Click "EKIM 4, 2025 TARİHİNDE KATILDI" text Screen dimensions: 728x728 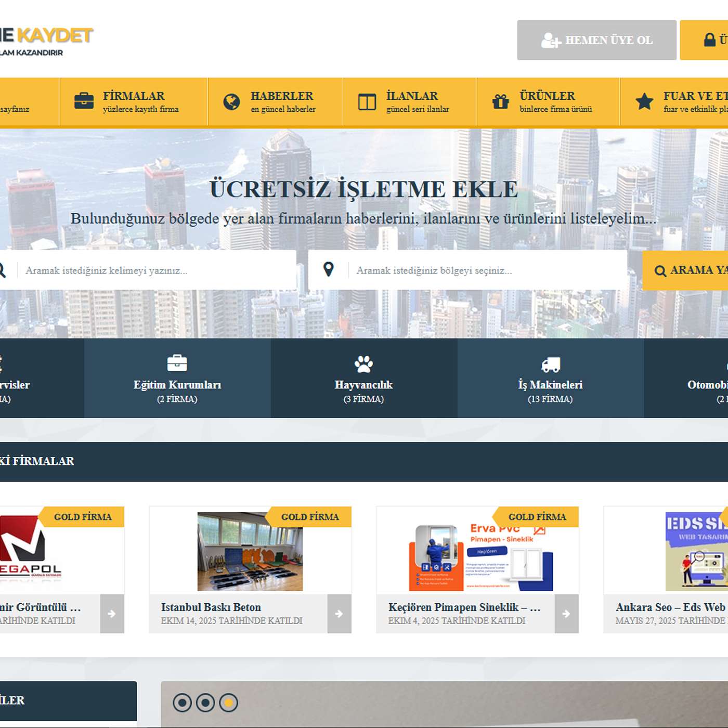tap(457, 621)
